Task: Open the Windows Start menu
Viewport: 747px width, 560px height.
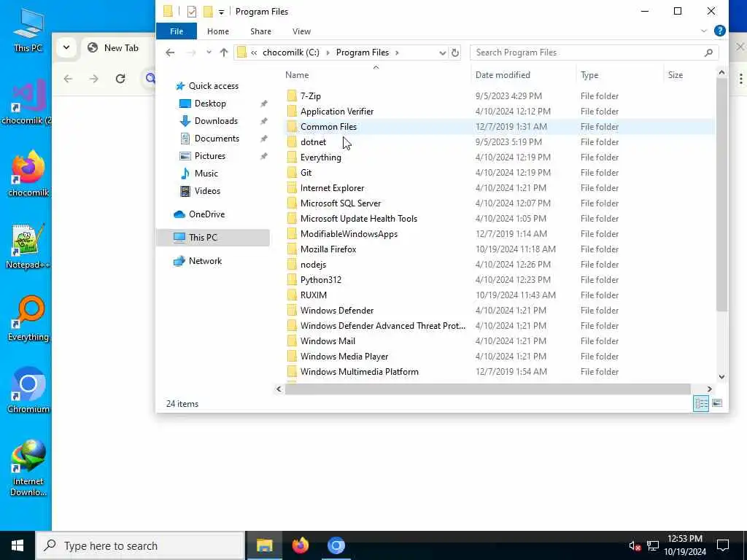Action: [x=18, y=545]
